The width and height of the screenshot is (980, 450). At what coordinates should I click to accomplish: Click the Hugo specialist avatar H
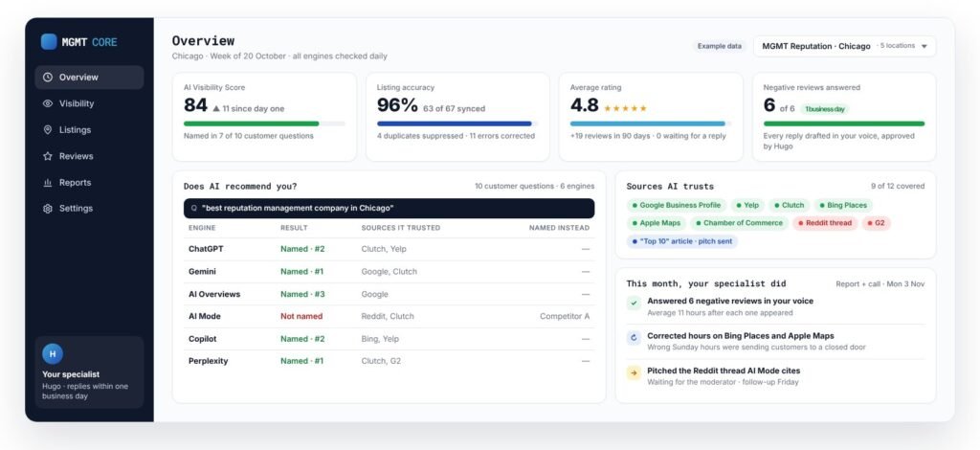pyautogui.click(x=53, y=353)
